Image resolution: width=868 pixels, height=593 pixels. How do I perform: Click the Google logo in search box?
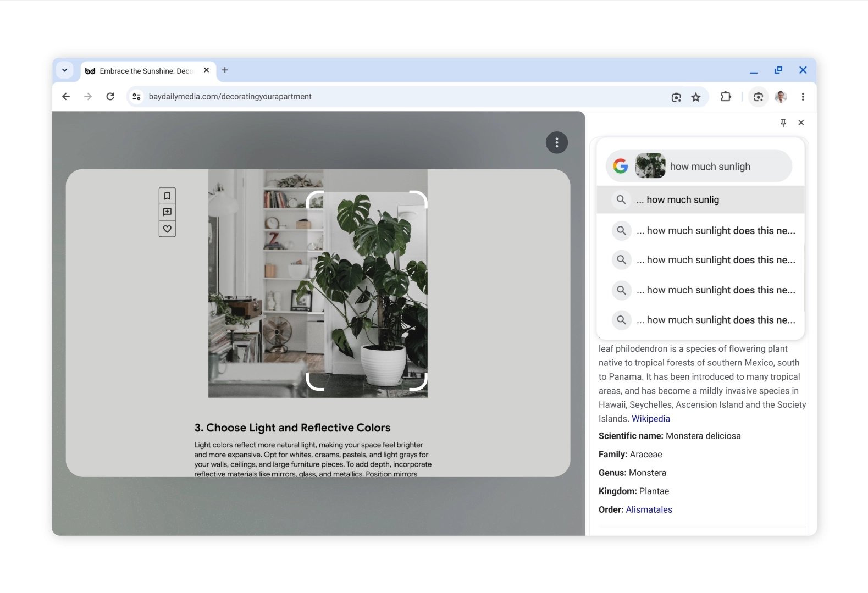pyautogui.click(x=621, y=166)
